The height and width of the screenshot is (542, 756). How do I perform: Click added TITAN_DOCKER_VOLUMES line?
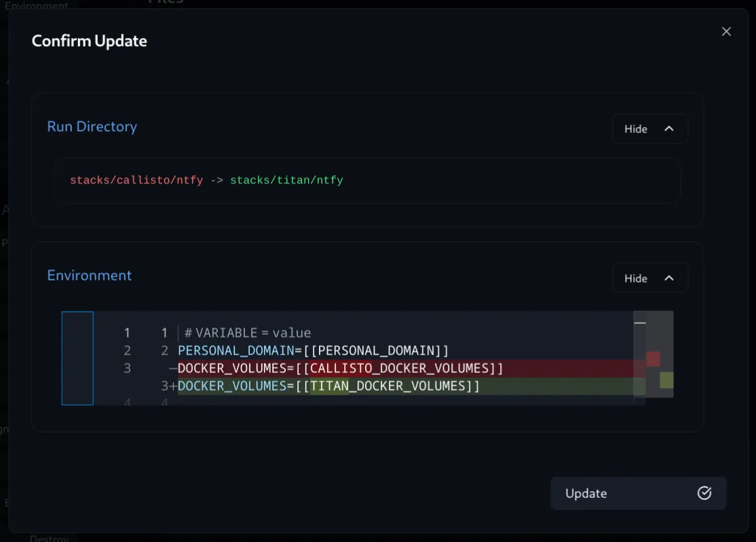pyautogui.click(x=329, y=386)
